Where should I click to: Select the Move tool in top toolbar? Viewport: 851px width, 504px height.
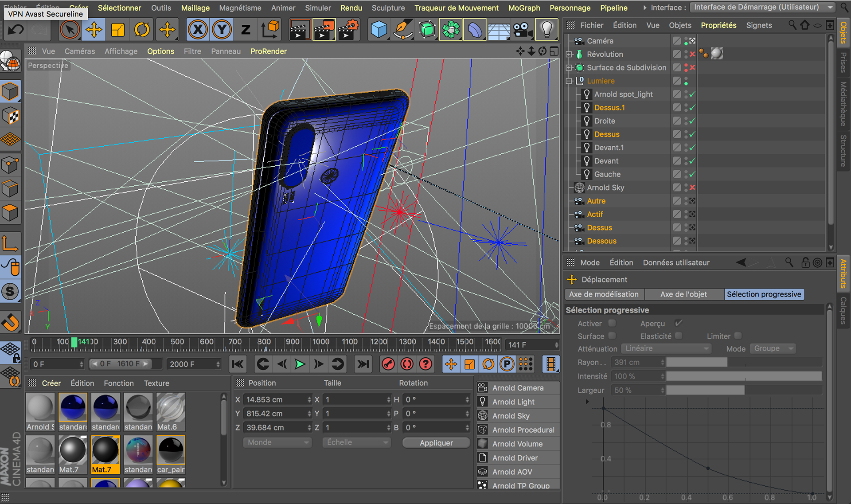point(94,30)
